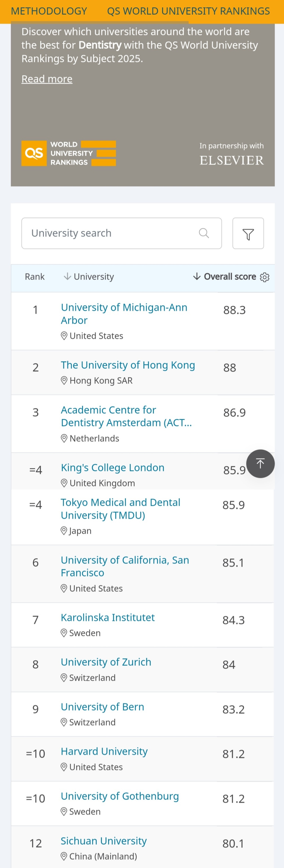Click the search magnifier icon
The image size is (284, 868).
[204, 233]
